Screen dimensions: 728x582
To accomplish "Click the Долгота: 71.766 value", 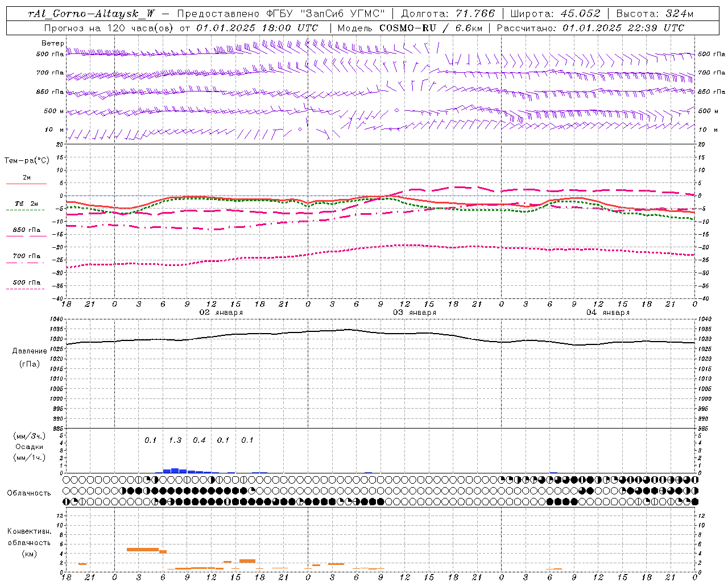I will pos(448,14).
